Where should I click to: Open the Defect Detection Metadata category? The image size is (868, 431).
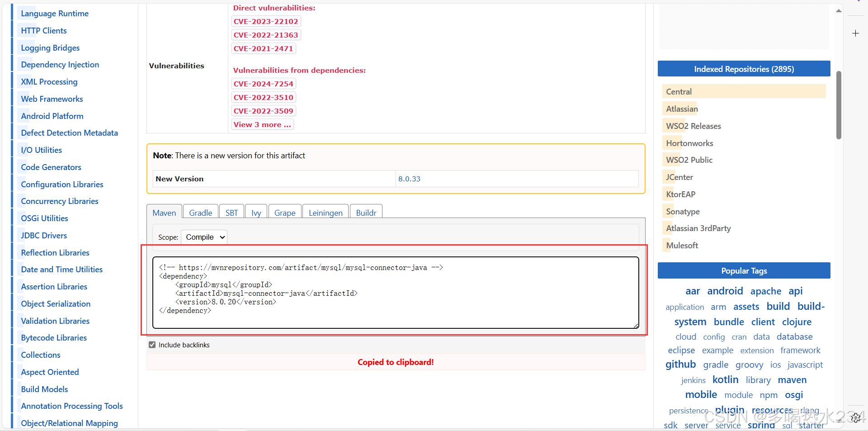[x=69, y=133]
